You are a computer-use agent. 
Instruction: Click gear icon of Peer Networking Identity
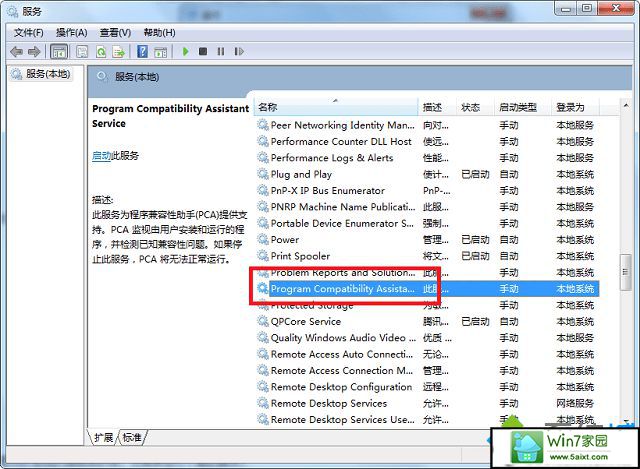[x=263, y=125]
